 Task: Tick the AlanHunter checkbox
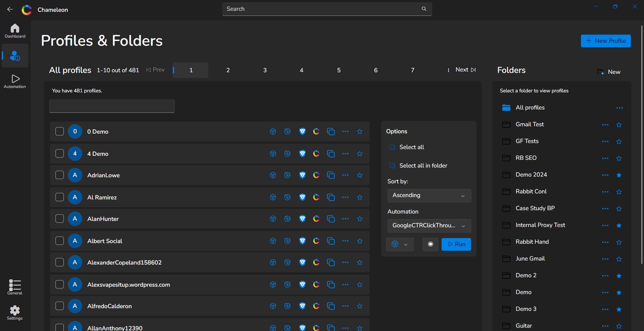click(x=60, y=219)
